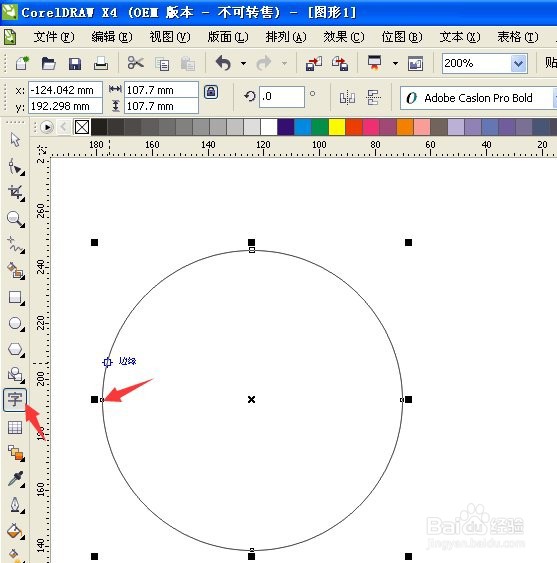
Task: Click the palette scroll play button
Action: click(x=47, y=127)
